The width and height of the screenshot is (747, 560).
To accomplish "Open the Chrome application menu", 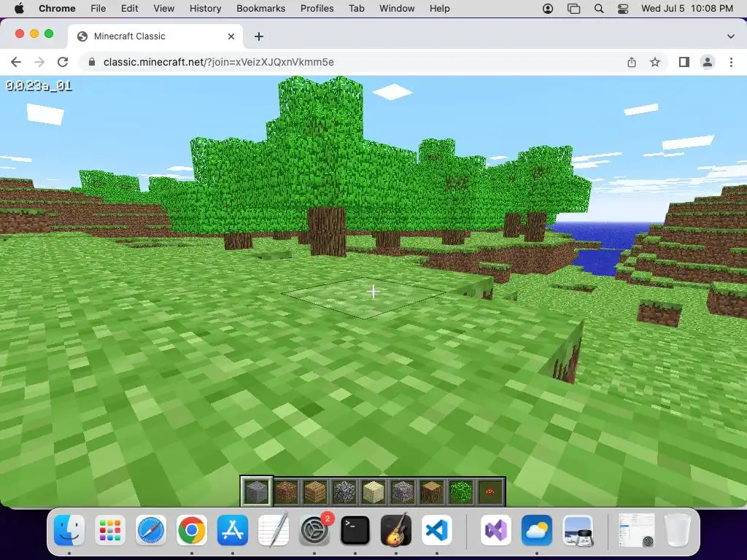I will pos(57,8).
